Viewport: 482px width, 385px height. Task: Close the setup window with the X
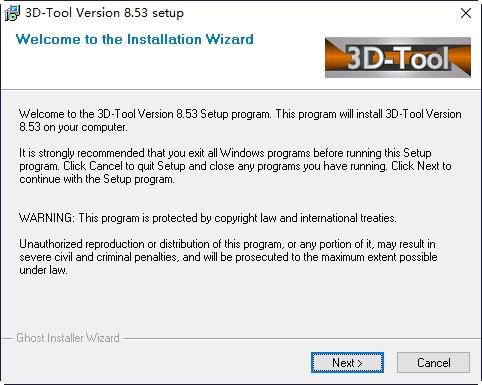pos(465,13)
